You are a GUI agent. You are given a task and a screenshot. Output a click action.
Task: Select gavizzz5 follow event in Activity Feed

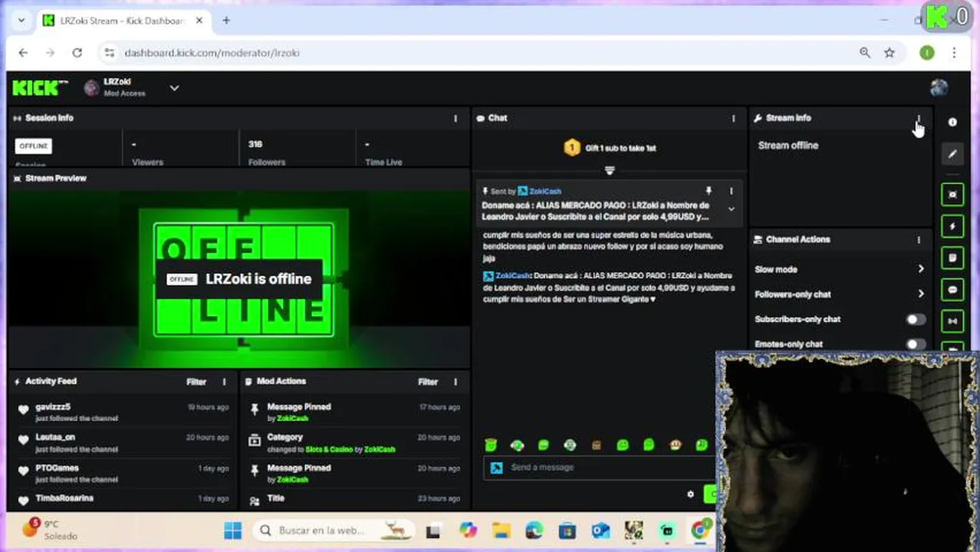point(123,412)
